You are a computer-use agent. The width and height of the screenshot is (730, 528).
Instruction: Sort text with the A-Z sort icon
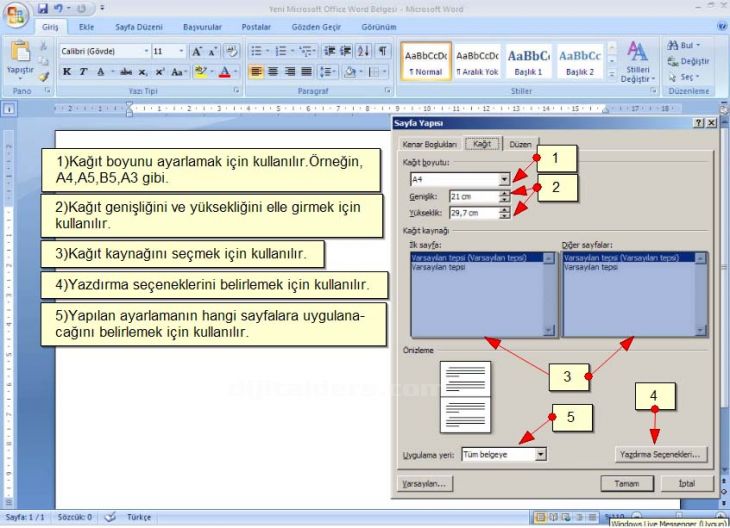[363, 51]
